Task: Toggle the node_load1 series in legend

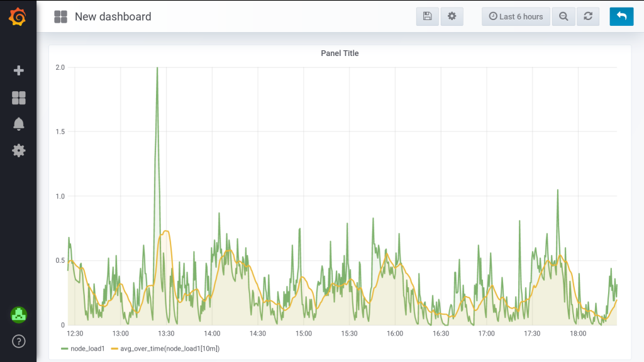Action: 87,348
